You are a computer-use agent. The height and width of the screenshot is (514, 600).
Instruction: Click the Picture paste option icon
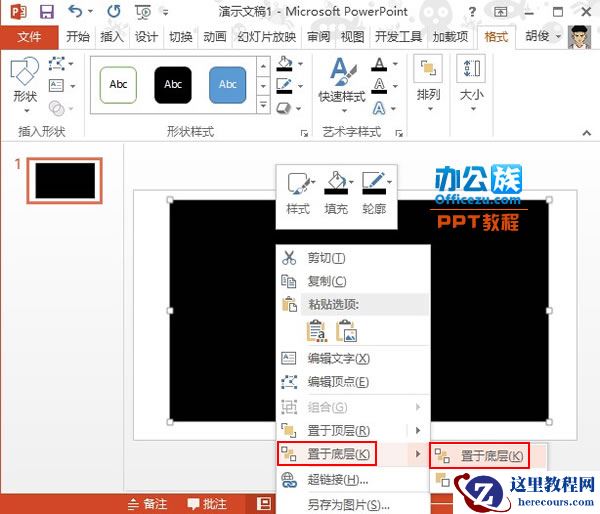(346, 330)
